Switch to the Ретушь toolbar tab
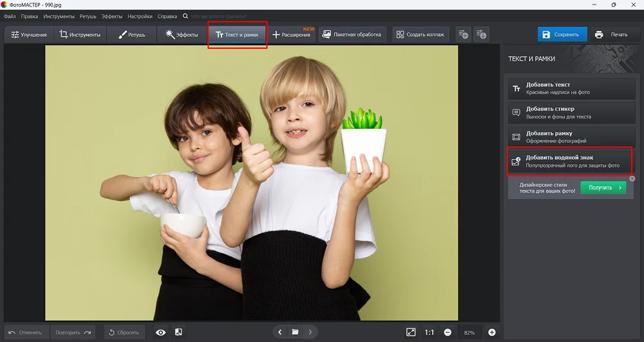The height and width of the screenshot is (342, 644). point(131,35)
